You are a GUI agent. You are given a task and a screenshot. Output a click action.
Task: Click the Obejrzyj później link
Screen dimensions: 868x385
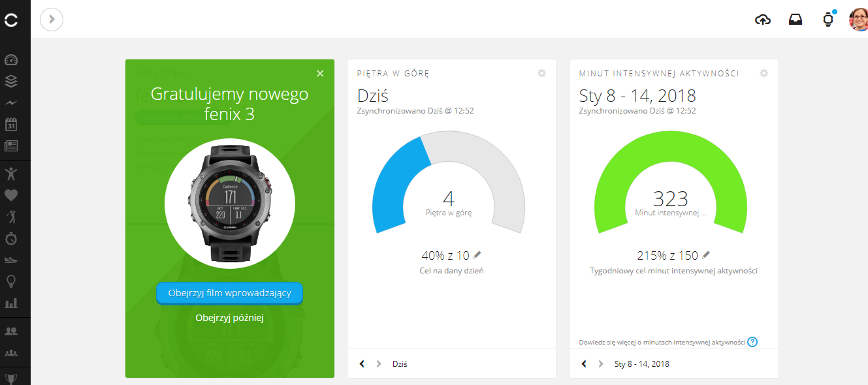[229, 318]
